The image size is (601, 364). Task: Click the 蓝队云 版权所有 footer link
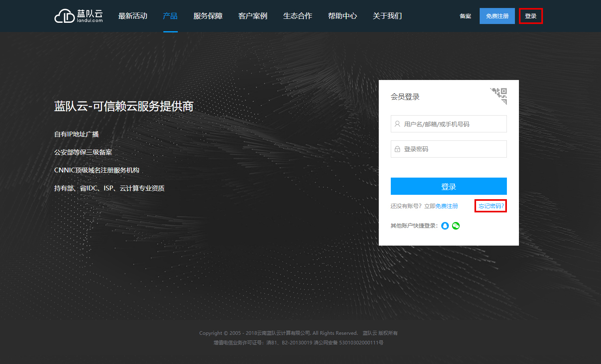point(380,333)
